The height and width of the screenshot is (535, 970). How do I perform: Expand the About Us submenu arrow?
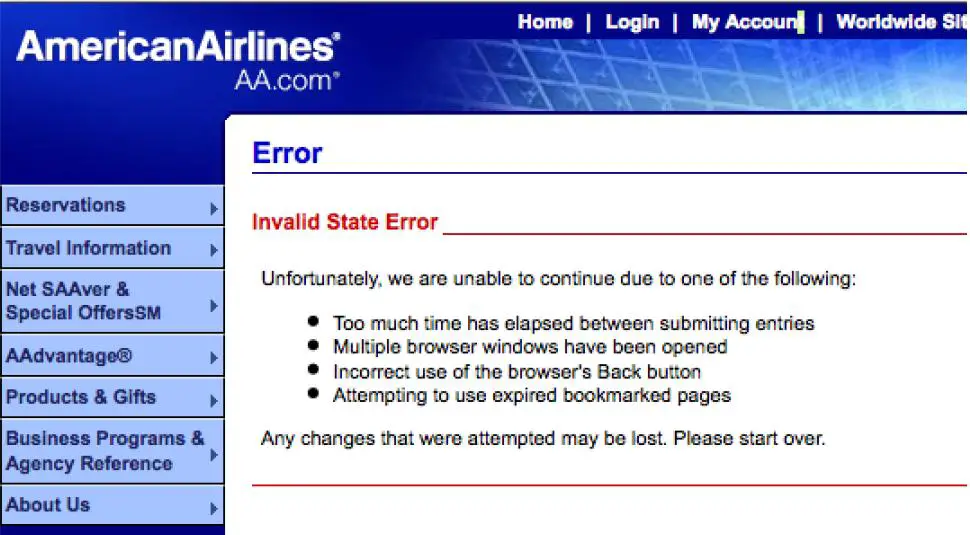coord(214,508)
